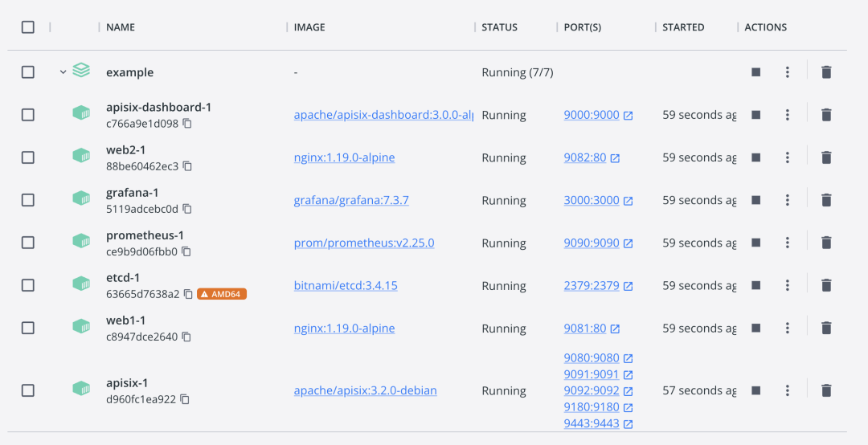
Task: Stop the apisix-dashboard-1 container
Action: [755, 115]
